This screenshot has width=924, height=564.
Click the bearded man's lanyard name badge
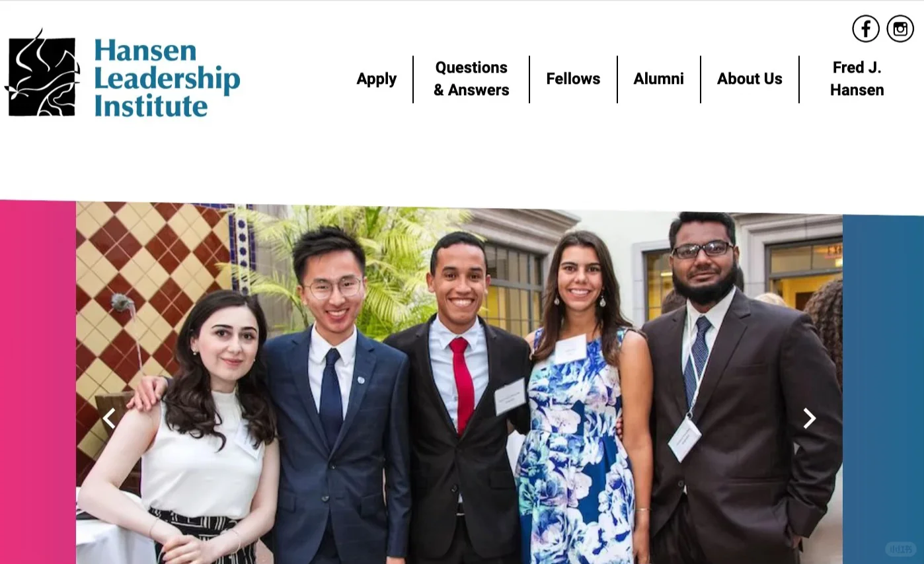[x=684, y=439]
